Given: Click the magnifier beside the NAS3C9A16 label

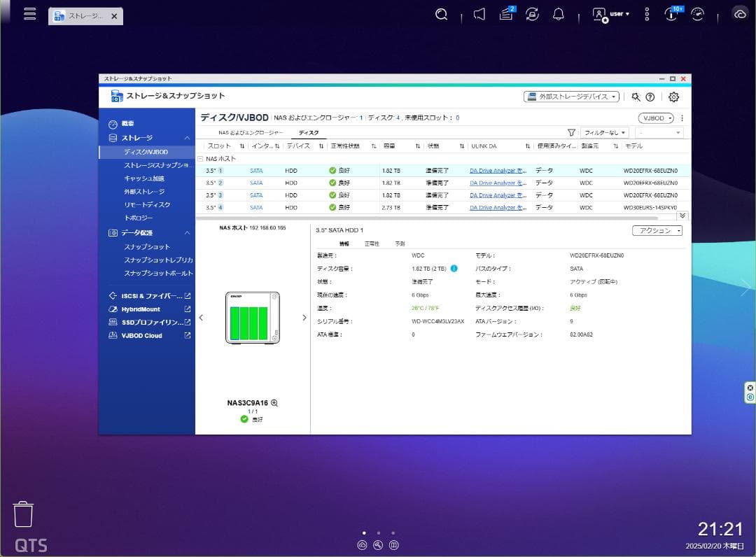Looking at the screenshot, I should [x=274, y=402].
